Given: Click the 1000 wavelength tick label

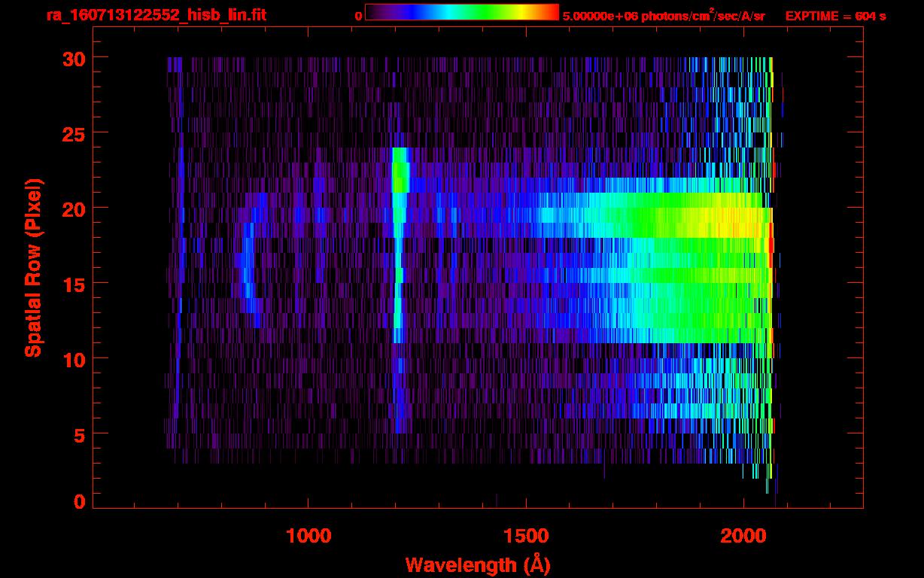Looking at the screenshot, I should click(308, 536).
